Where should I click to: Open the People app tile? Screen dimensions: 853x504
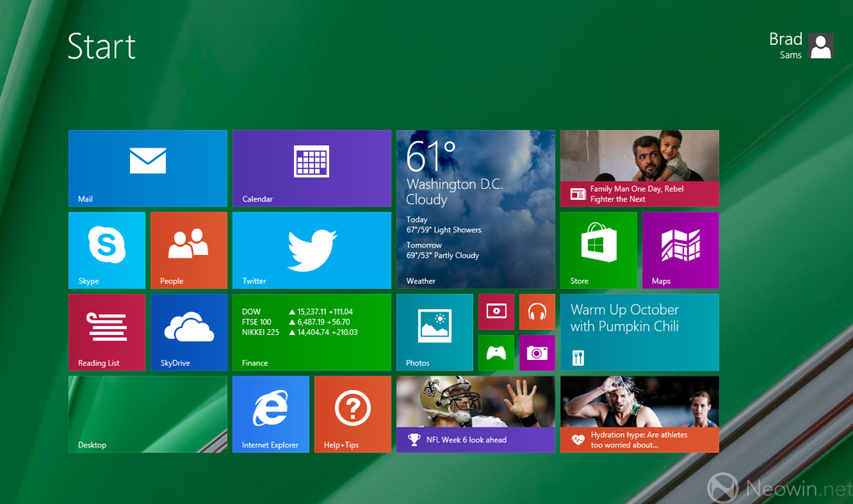[x=188, y=250]
